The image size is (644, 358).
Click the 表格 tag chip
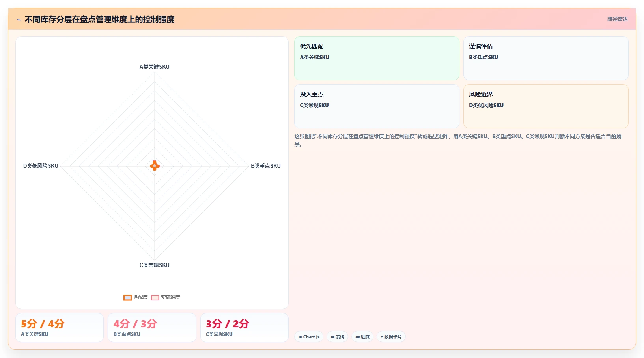[337, 337]
